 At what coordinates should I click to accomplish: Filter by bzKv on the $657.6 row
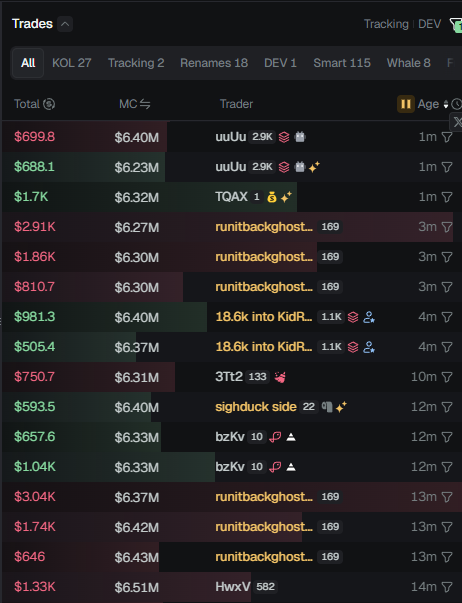tap(447, 437)
